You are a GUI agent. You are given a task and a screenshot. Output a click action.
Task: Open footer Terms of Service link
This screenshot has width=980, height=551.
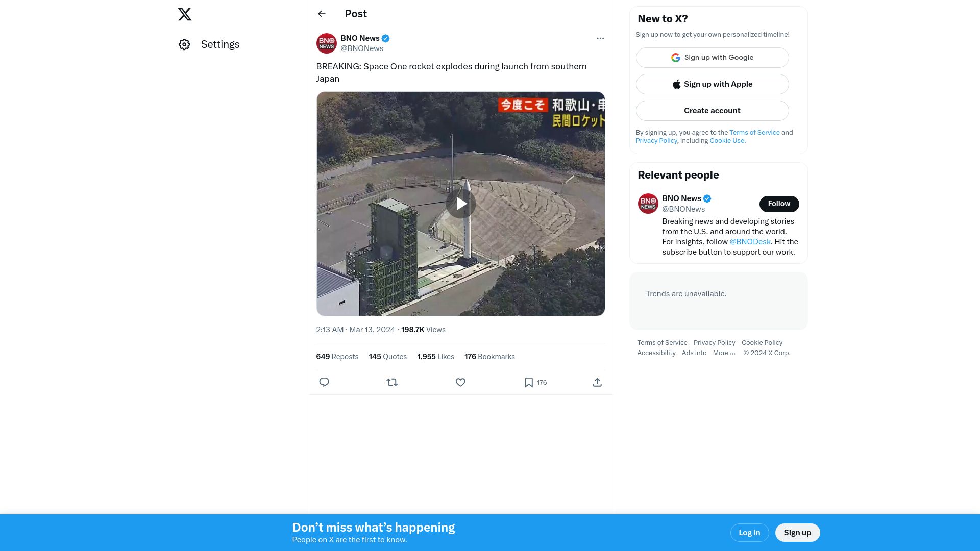coord(662,343)
